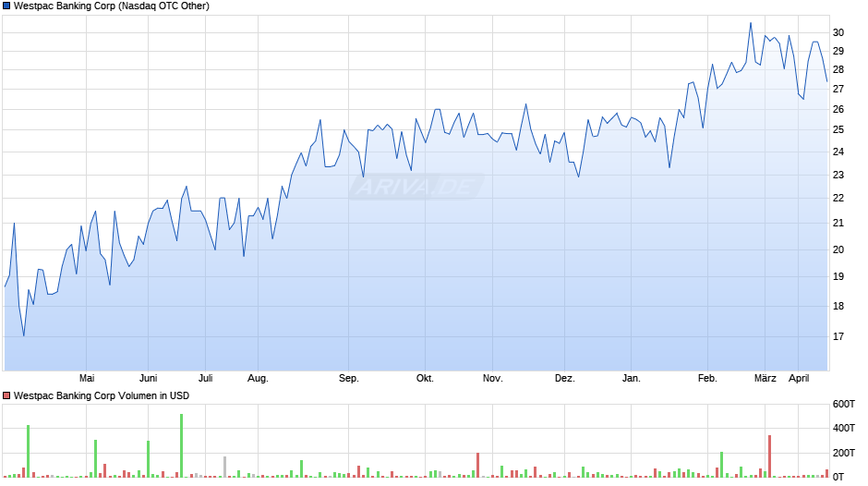
Task: Click the 'Mai' month label
Action: (x=87, y=378)
